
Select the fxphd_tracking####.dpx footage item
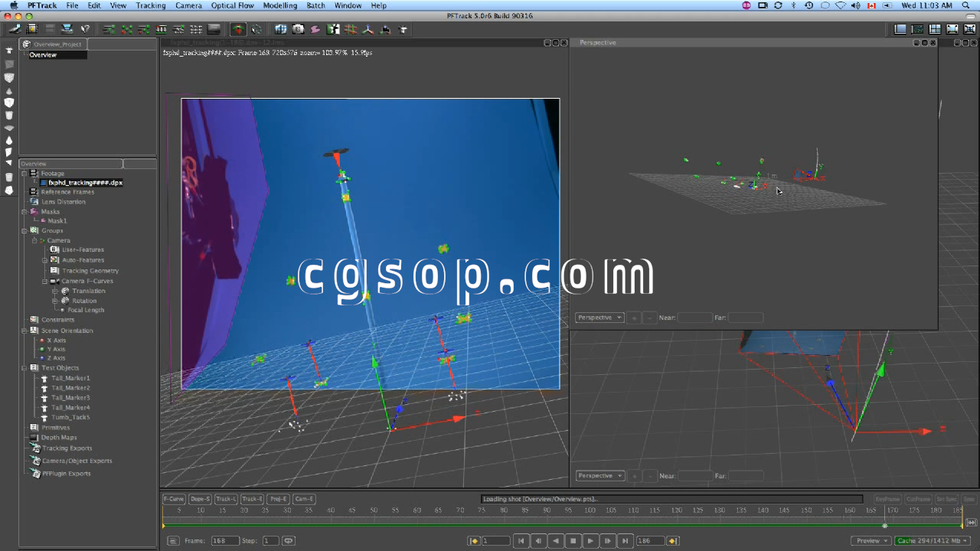pyautogui.click(x=85, y=183)
